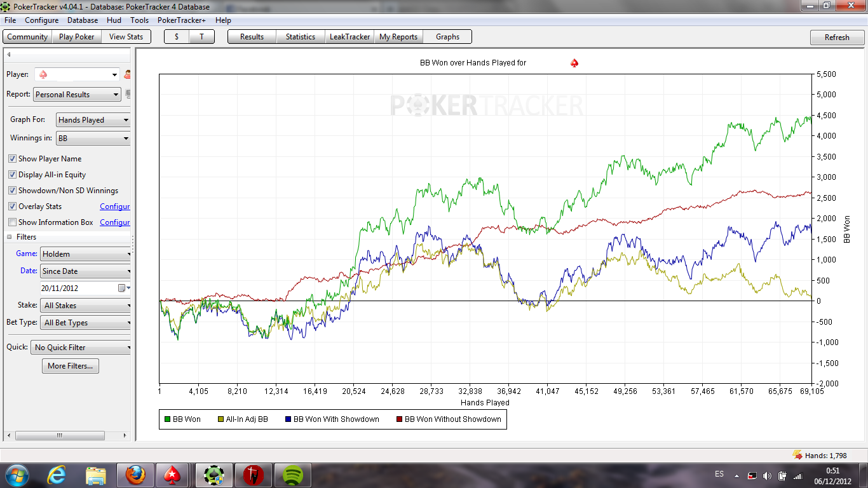This screenshot has width=868, height=488.
Task: Click the network signal bars tray icon
Action: [798, 475]
